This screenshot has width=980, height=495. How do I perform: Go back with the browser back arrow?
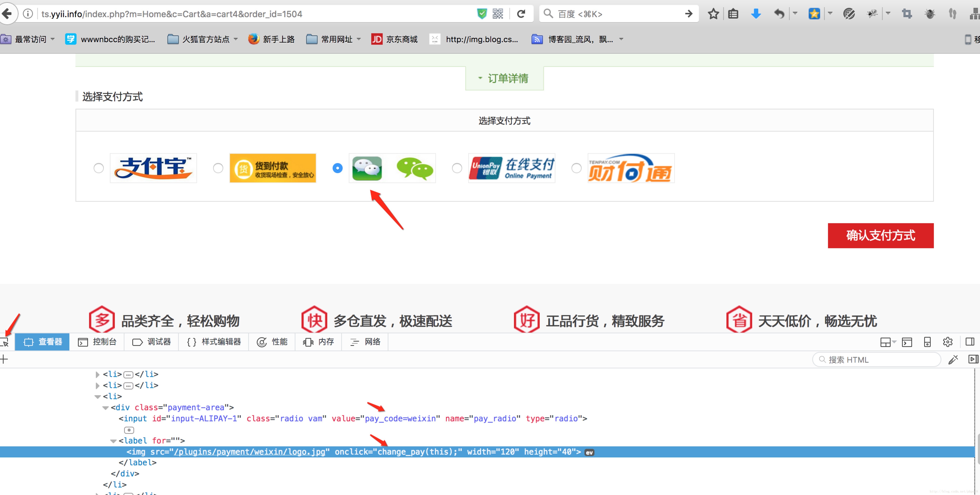point(7,14)
